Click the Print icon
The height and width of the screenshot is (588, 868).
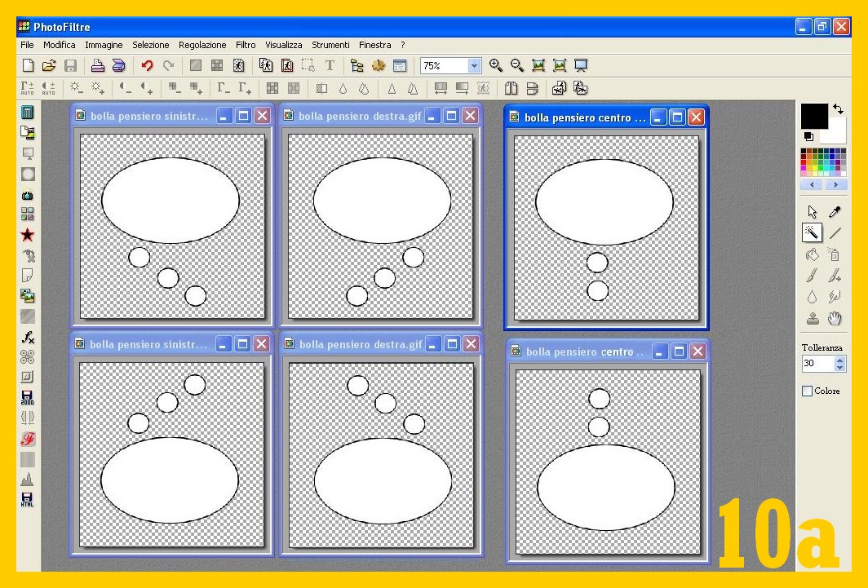97,66
